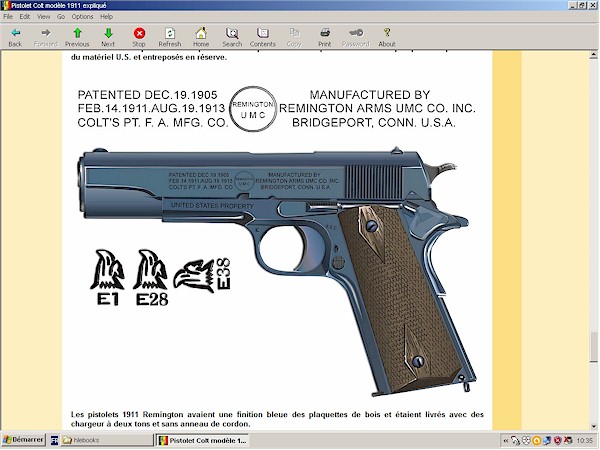Click the E28 eagle inspection stamp image
Image resolution: width=600 pixels, height=450 pixels.
(151, 277)
